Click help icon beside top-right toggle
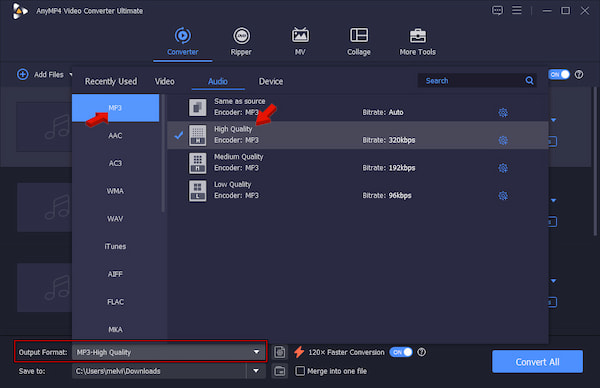The image size is (600, 388). [579, 74]
